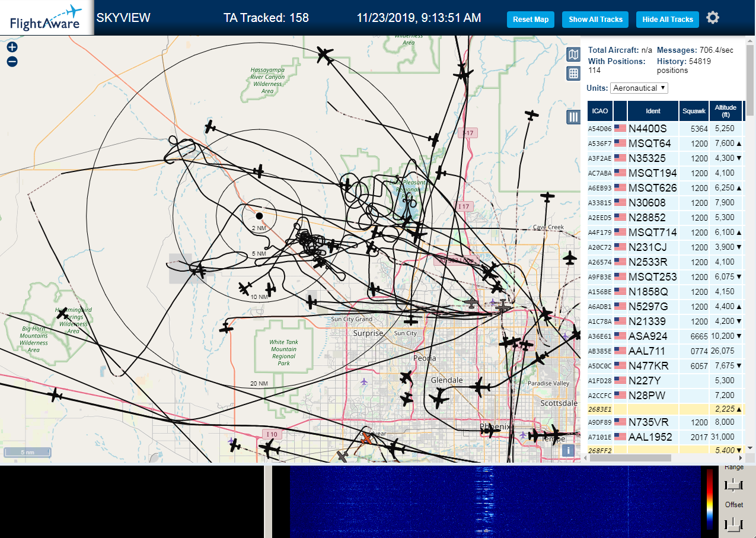The height and width of the screenshot is (538, 756).
Task: Select the N231CJ aircraft row
Action: [x=666, y=247]
